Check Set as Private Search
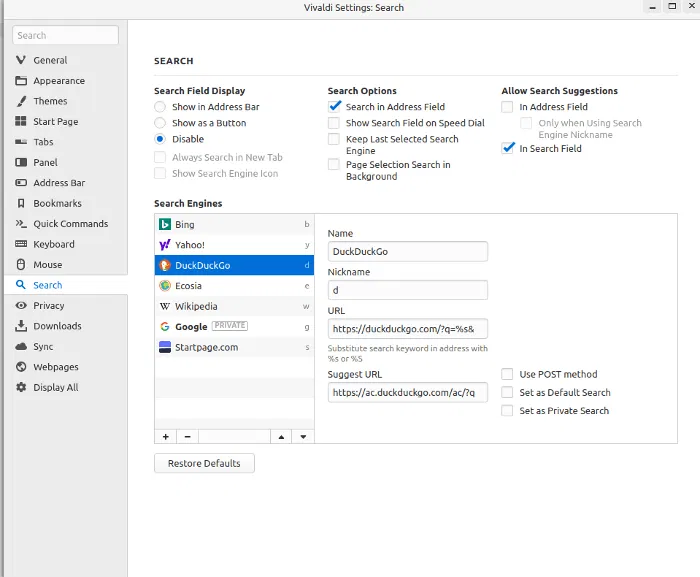This screenshot has width=700, height=577. (x=507, y=410)
